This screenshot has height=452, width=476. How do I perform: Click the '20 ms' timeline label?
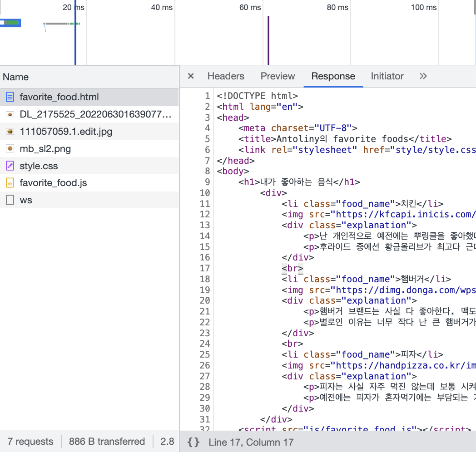coord(74,7)
